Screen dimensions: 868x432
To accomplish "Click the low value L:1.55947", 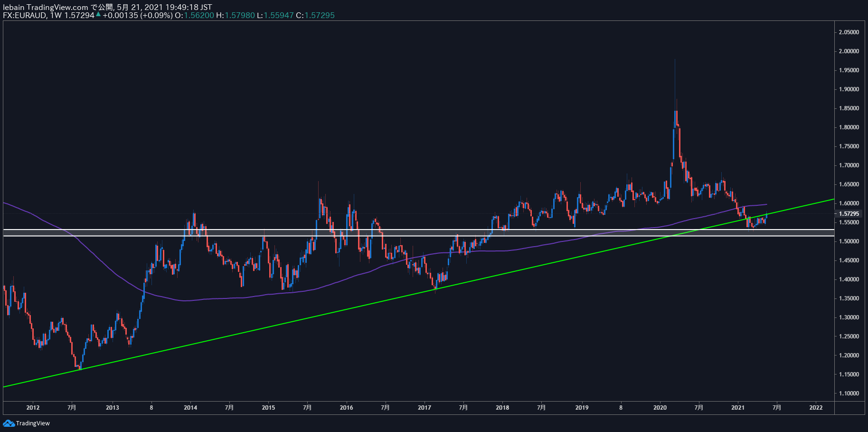I will tap(275, 15).
